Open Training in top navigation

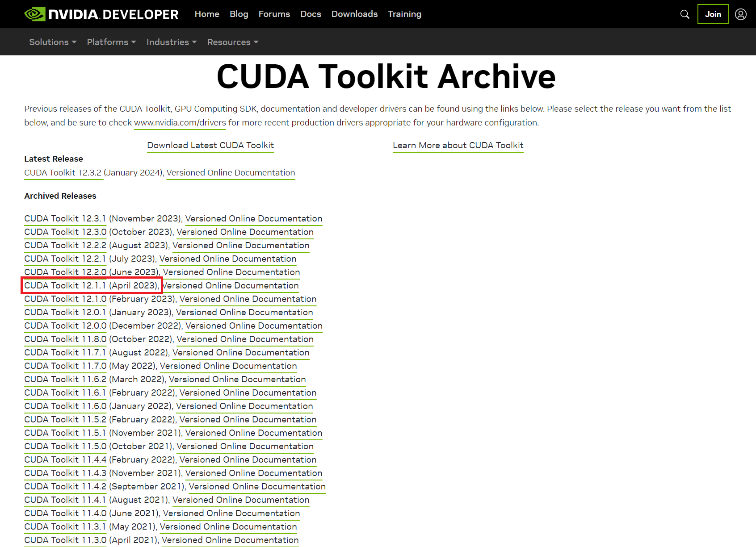coord(404,14)
